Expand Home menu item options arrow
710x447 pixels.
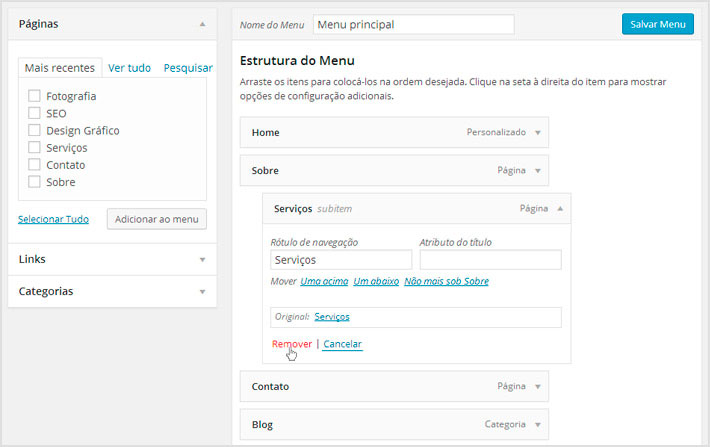coord(538,133)
